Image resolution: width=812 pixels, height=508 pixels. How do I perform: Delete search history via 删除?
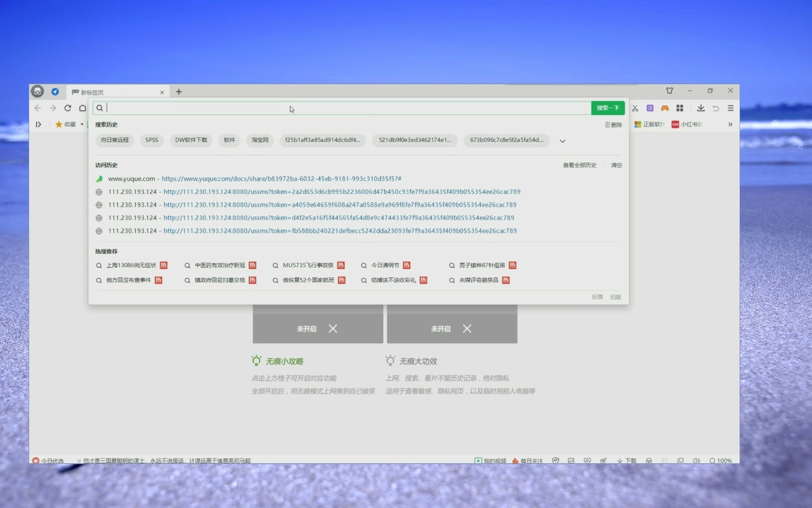coord(614,125)
